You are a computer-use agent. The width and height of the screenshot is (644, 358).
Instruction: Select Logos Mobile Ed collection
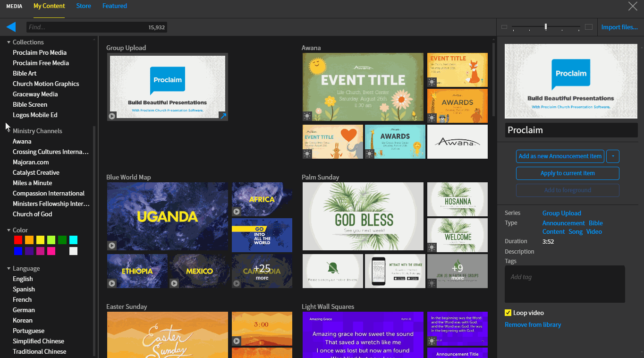click(x=35, y=115)
